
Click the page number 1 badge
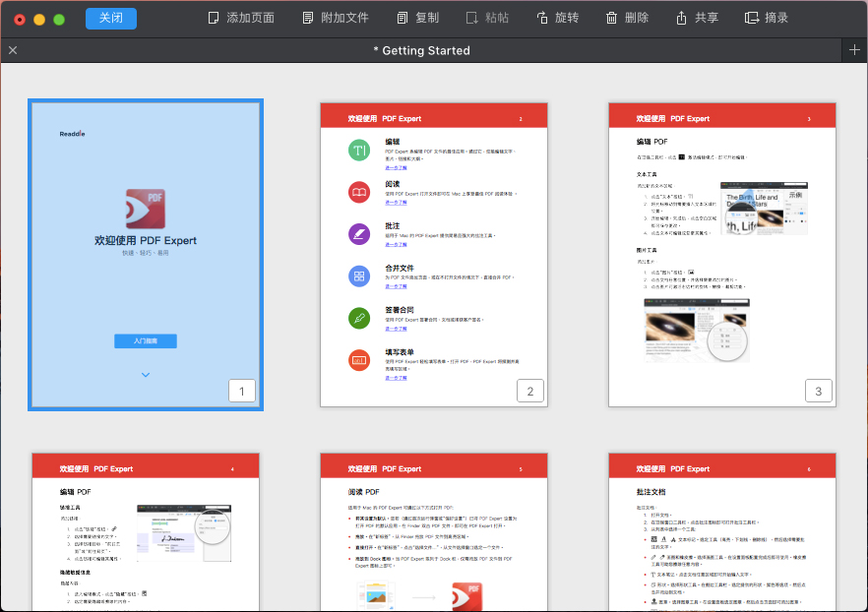click(242, 391)
